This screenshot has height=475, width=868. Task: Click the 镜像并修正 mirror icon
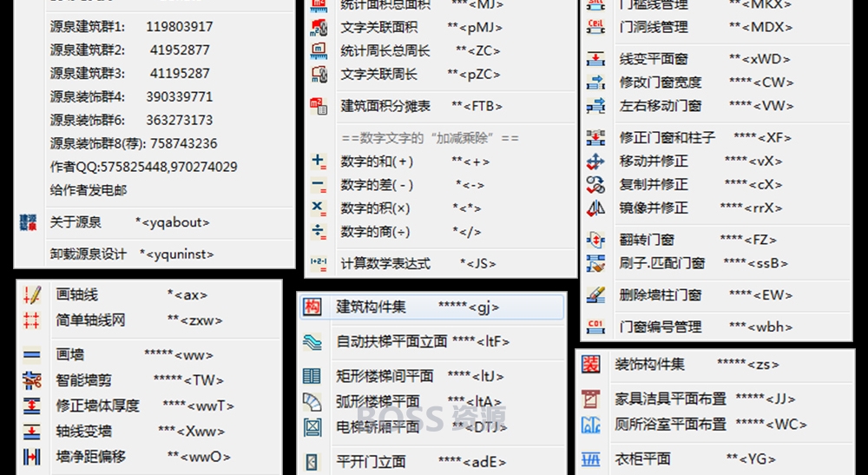[x=595, y=208]
